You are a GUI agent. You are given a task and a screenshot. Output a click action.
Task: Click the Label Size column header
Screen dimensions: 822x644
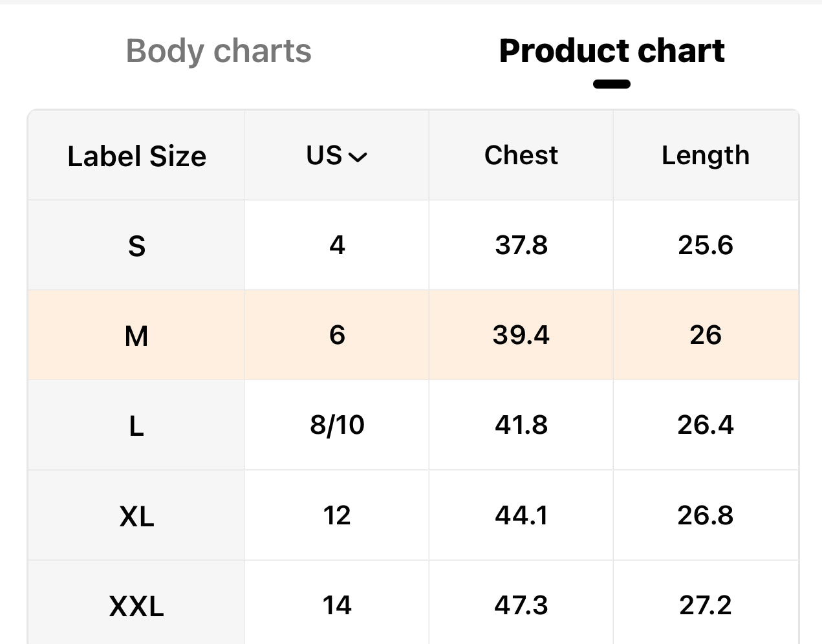136,156
